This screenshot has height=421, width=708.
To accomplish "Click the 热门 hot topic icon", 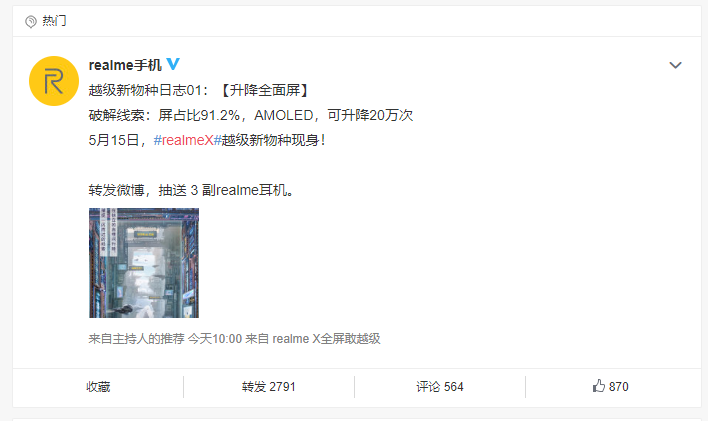I will click(31, 21).
